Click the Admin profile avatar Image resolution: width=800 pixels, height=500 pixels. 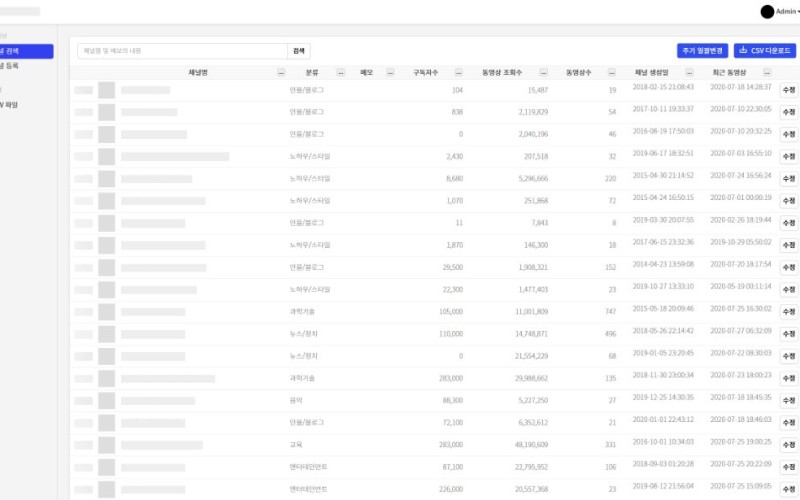point(767,11)
